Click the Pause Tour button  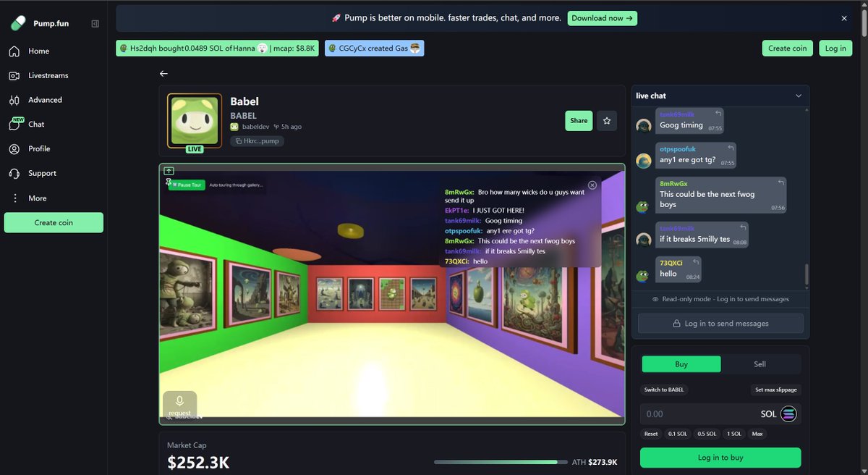click(x=187, y=185)
